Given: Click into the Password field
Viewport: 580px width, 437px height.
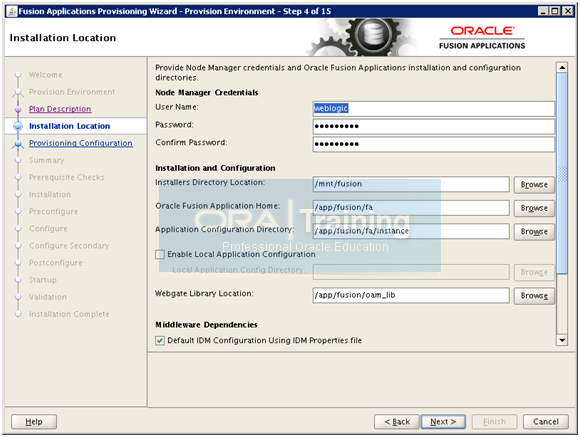Looking at the screenshot, I should (x=434, y=126).
